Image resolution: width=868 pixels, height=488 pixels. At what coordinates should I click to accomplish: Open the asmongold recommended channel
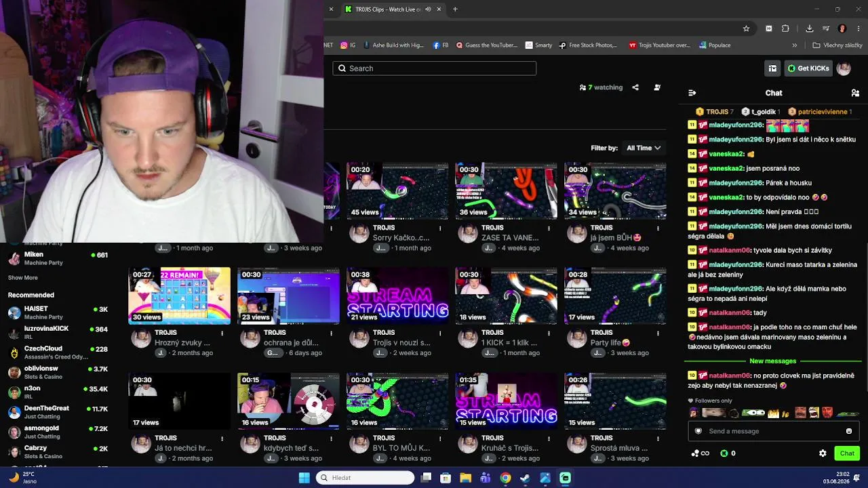pos(58,432)
